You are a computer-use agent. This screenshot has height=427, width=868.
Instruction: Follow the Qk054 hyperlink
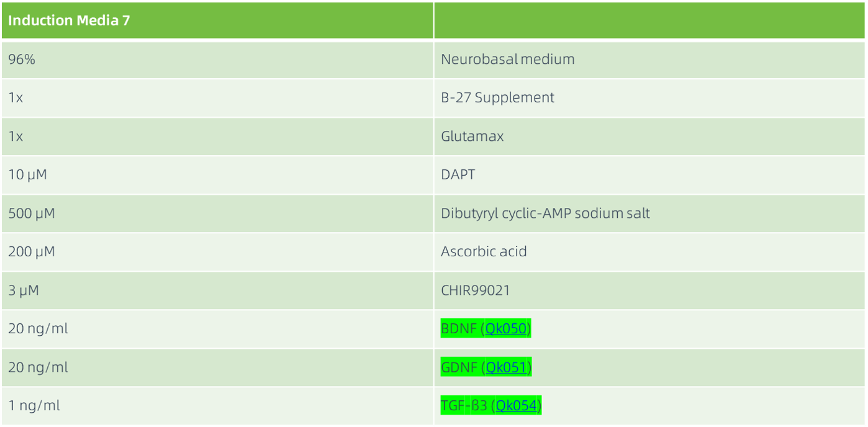point(517,406)
